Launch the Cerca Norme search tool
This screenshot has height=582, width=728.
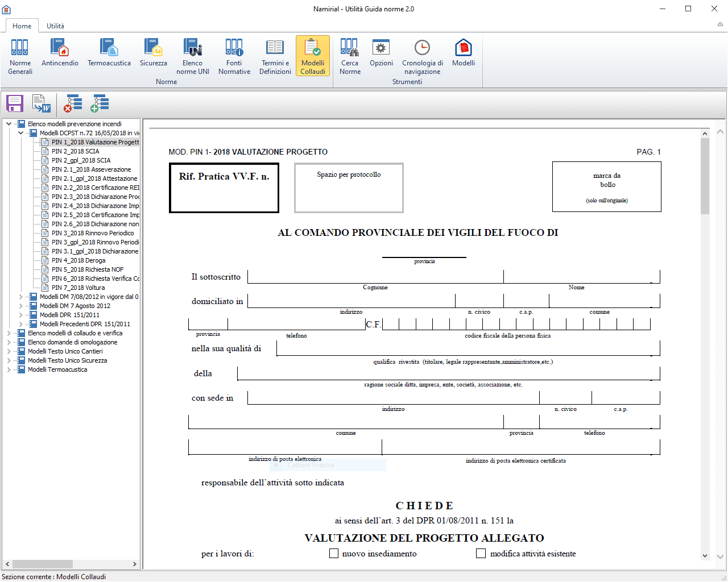tap(350, 56)
